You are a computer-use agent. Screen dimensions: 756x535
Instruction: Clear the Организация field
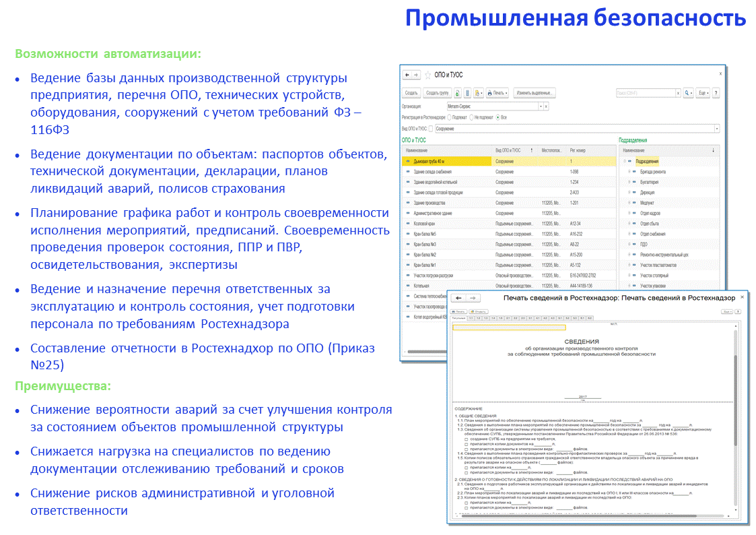[x=546, y=106]
